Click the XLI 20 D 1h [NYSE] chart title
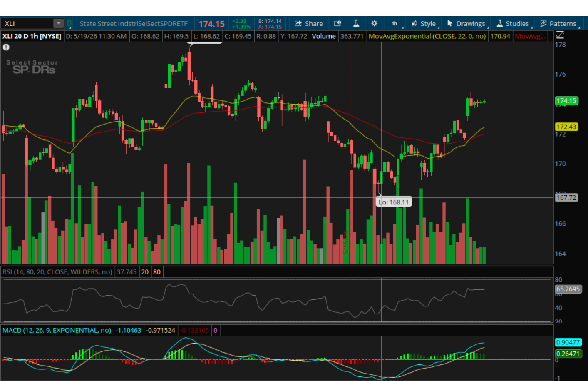Viewport: 588px width, 381px height. pos(32,36)
